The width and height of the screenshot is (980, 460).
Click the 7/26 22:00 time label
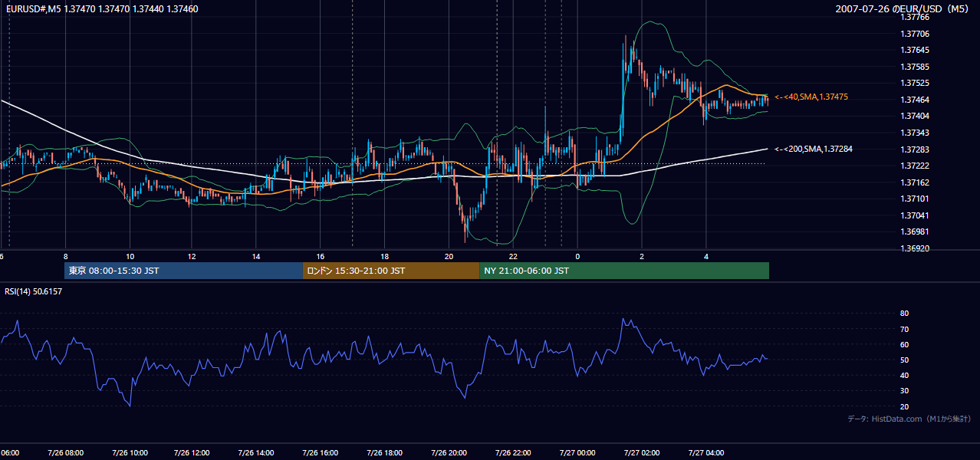tap(513, 453)
